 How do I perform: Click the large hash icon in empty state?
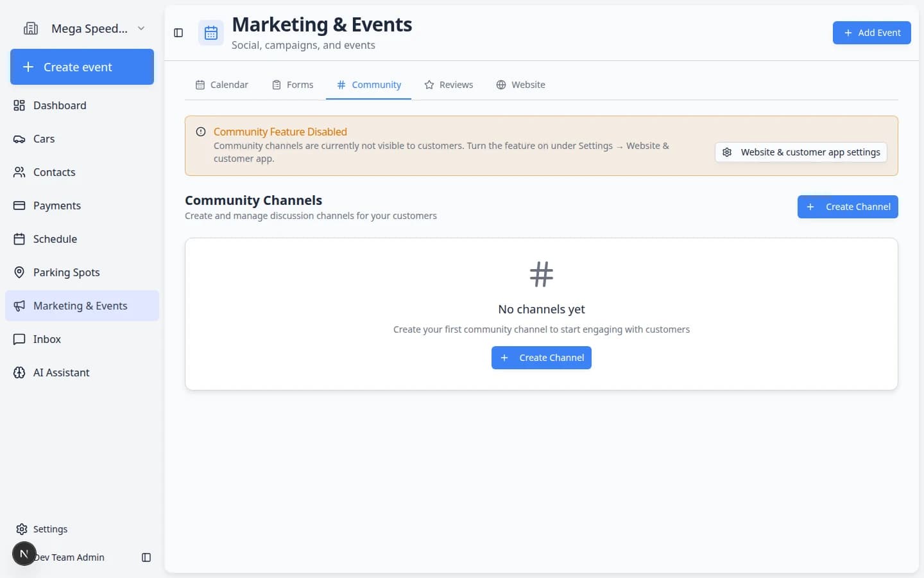pyautogui.click(x=542, y=274)
